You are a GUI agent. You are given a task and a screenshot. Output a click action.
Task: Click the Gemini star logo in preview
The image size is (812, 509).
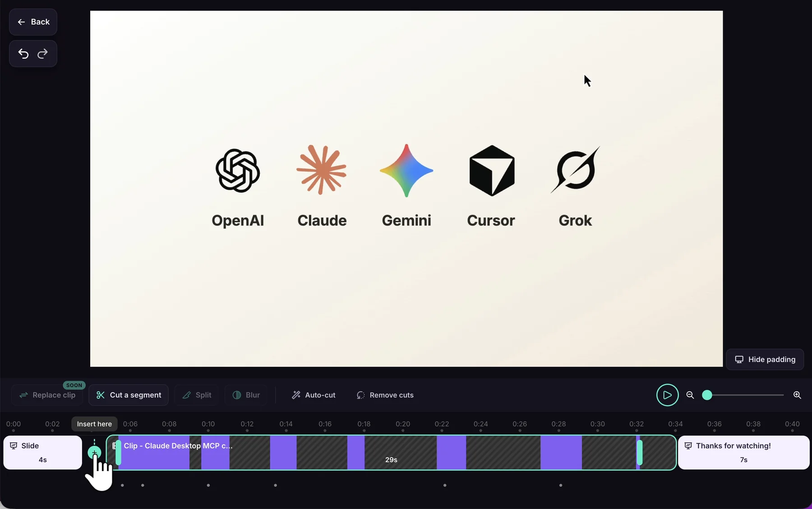tap(406, 171)
